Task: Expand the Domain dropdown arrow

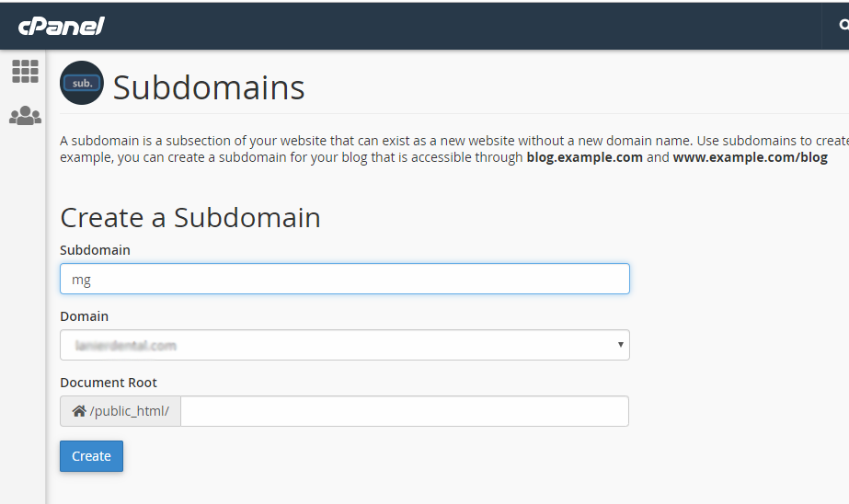Action: [x=621, y=344]
